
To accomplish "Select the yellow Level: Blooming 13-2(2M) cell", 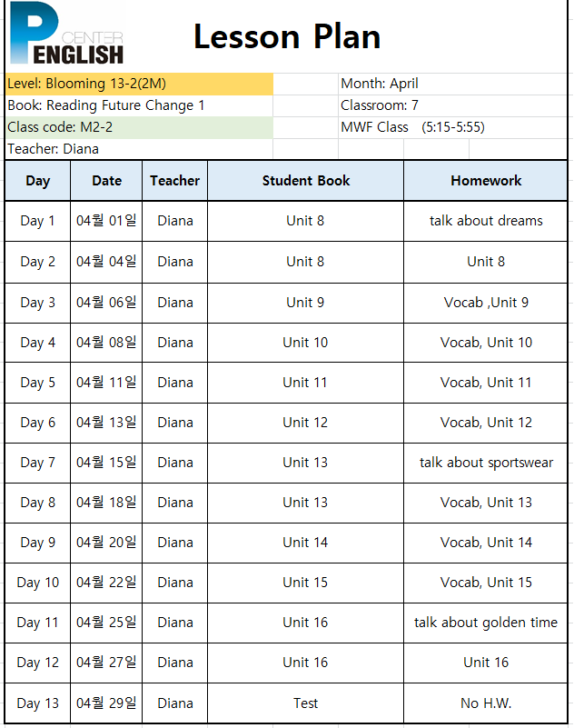I will click(x=139, y=84).
